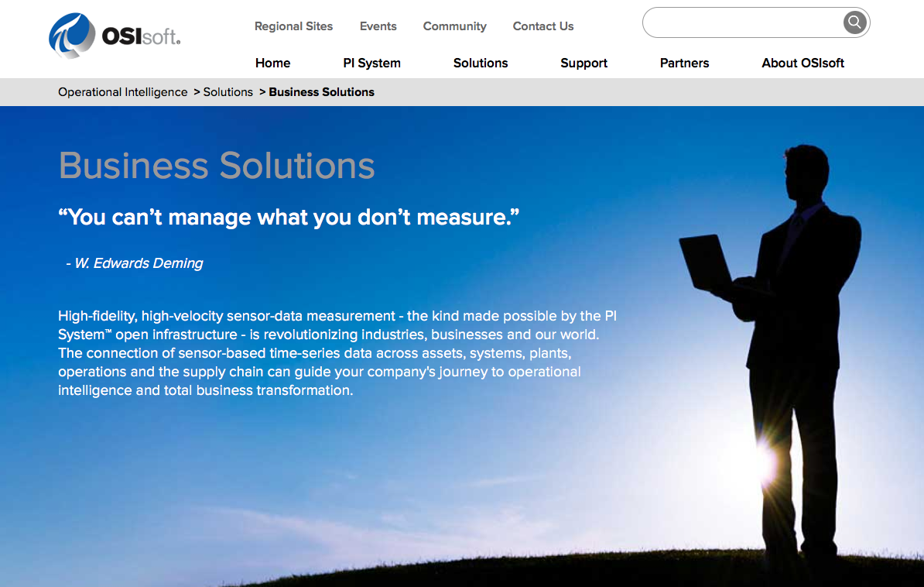Screen dimensions: 924x587
Task: Open the Contact Us link
Action: [542, 26]
